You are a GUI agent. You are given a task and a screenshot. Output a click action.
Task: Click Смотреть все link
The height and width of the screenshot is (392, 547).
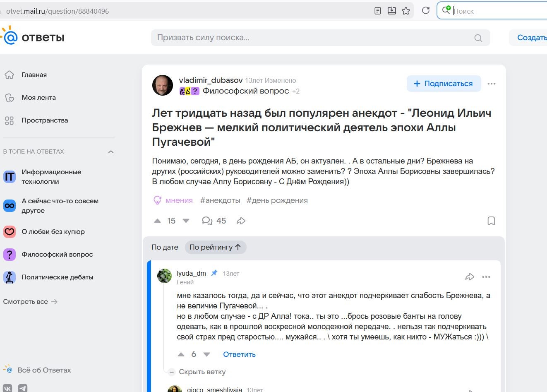pyautogui.click(x=30, y=302)
